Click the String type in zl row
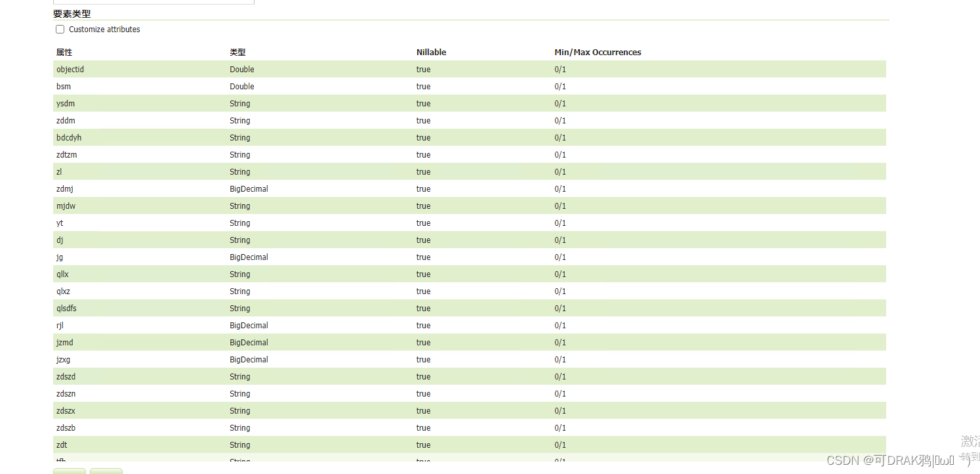The width and height of the screenshot is (980, 474). 240,172
